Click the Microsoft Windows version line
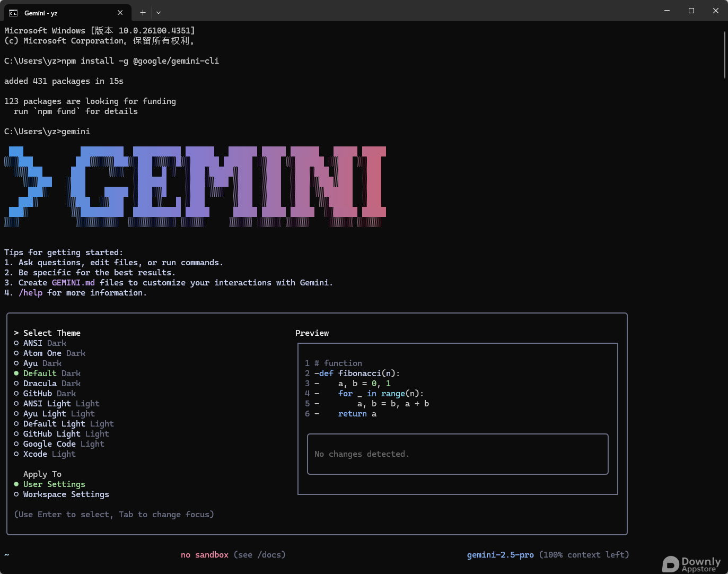 (x=100, y=31)
